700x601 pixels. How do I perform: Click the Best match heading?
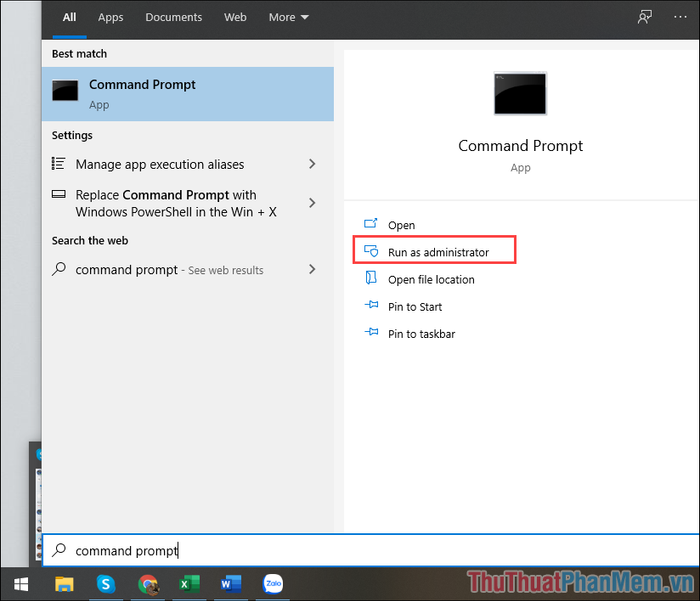(x=79, y=54)
